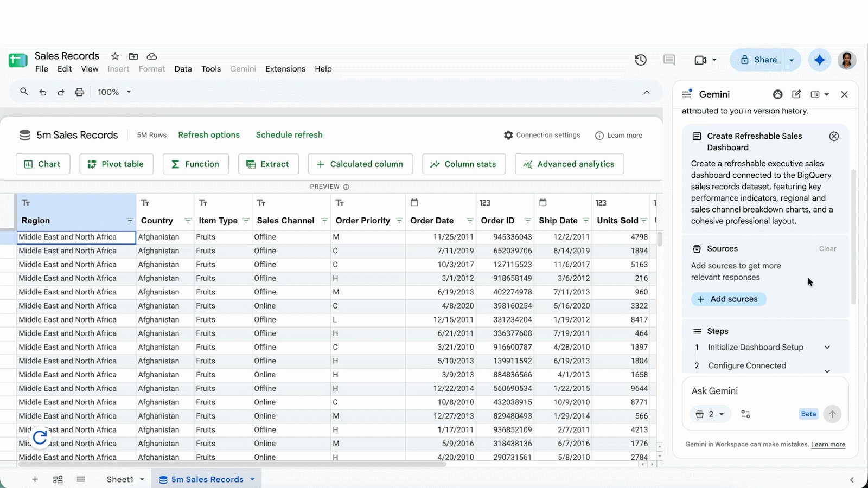868x488 pixels.
Task: Click the Column stats button
Action: [464, 164]
